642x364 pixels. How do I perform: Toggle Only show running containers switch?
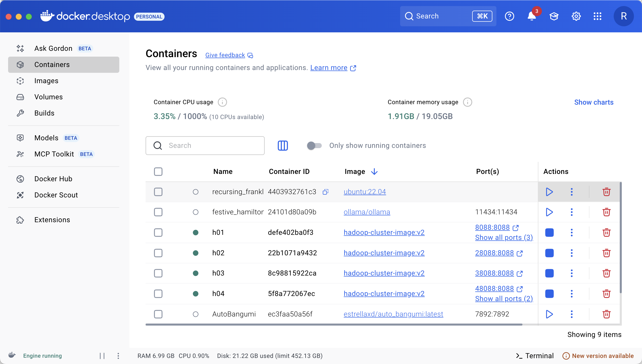pyautogui.click(x=314, y=146)
